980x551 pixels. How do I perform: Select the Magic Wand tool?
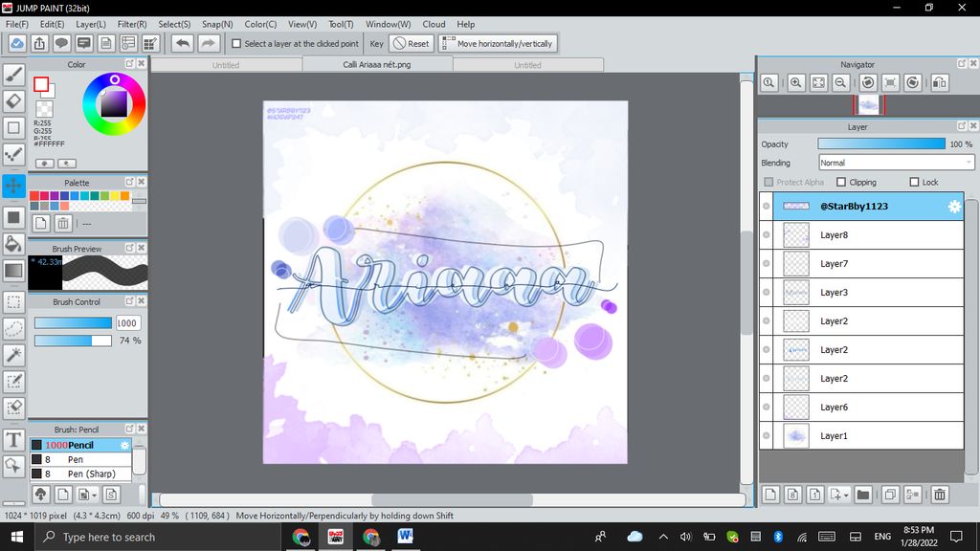tap(13, 355)
